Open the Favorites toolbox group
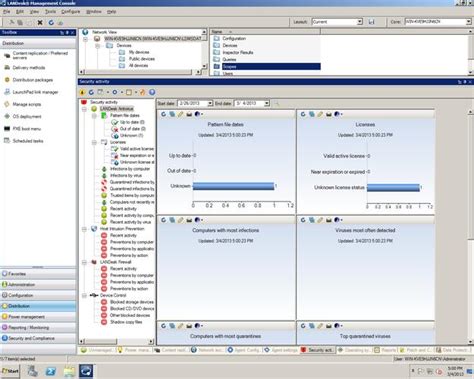Screen dimensions: 474x379 38,274
